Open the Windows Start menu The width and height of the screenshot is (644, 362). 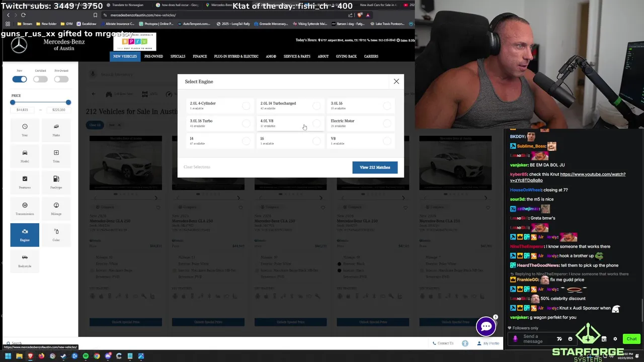click(x=8, y=356)
